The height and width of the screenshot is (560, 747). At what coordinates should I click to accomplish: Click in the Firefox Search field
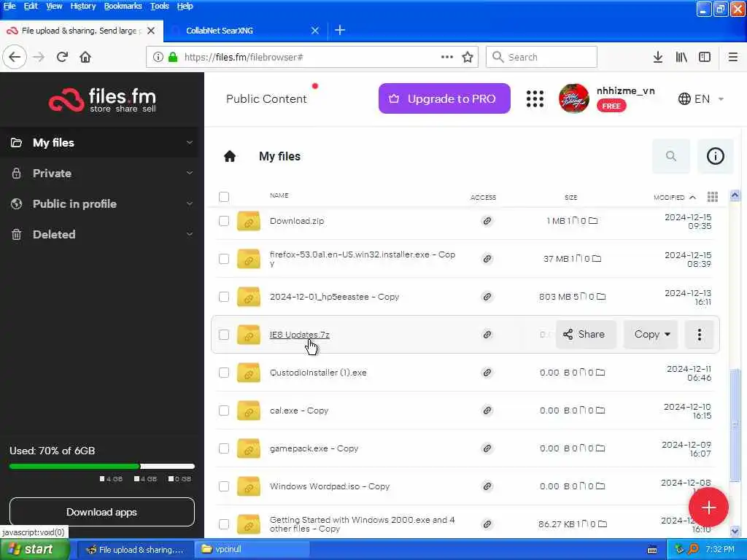pos(542,57)
